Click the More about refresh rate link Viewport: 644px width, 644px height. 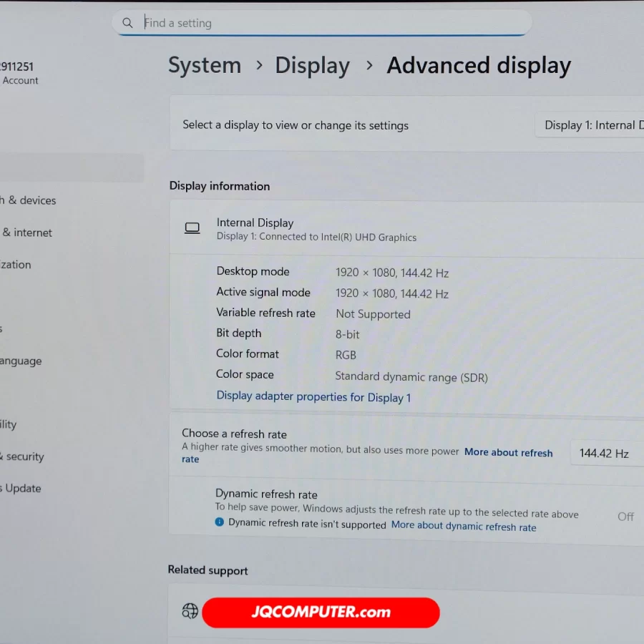508,452
